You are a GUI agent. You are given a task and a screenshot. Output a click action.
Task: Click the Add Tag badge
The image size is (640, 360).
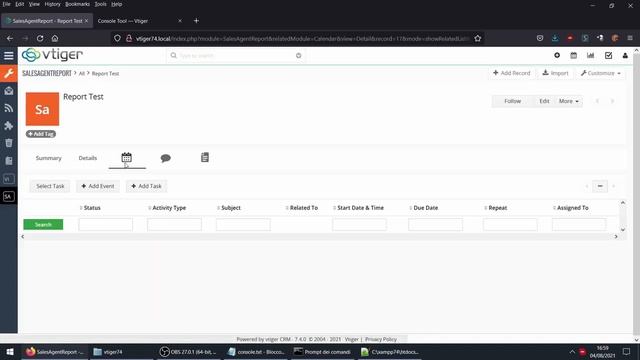click(x=41, y=134)
